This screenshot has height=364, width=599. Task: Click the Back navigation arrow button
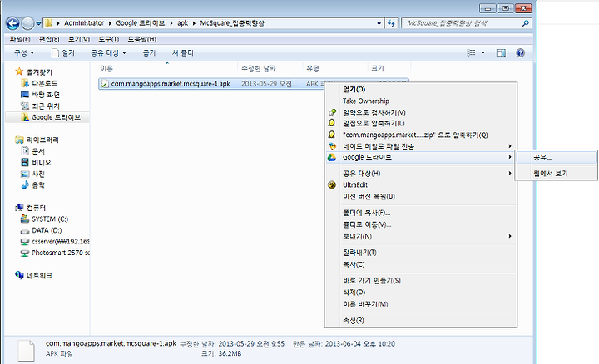[12, 23]
